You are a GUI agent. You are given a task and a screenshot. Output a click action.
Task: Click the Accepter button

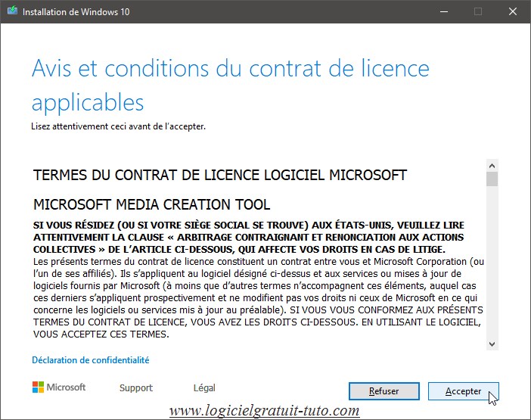[x=463, y=391]
